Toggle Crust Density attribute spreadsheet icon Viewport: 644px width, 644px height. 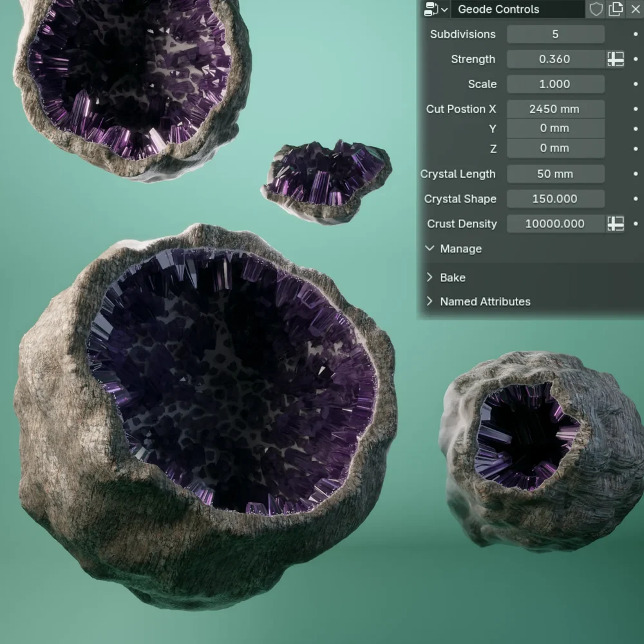616,224
